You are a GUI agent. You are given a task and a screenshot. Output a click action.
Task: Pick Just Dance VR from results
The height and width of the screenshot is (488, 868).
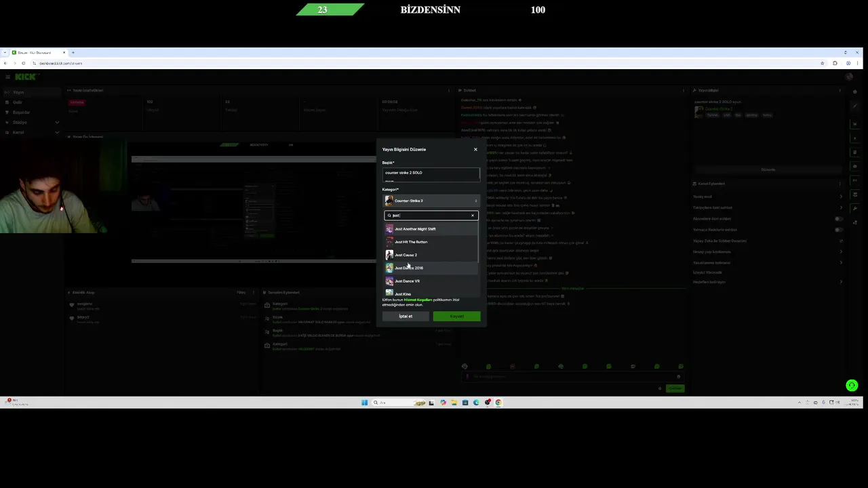(x=430, y=281)
